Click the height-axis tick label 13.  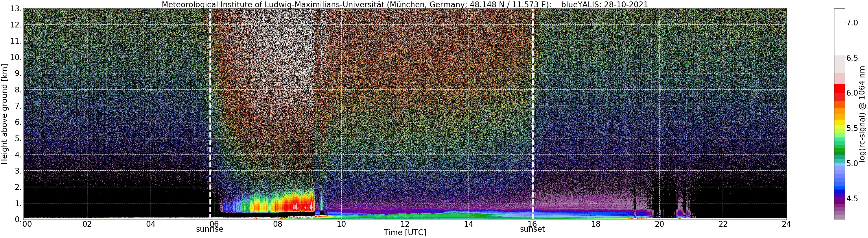pos(16,9)
